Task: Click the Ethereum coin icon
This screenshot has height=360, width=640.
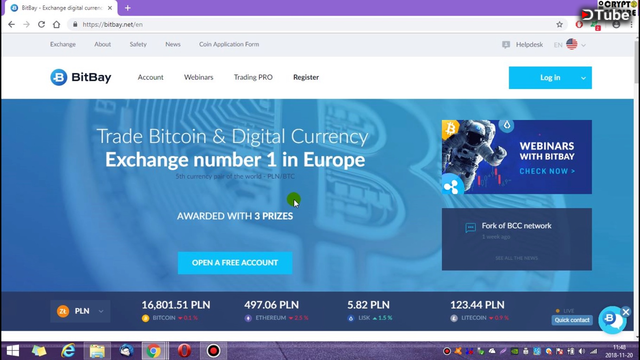Action: pyautogui.click(x=248, y=318)
